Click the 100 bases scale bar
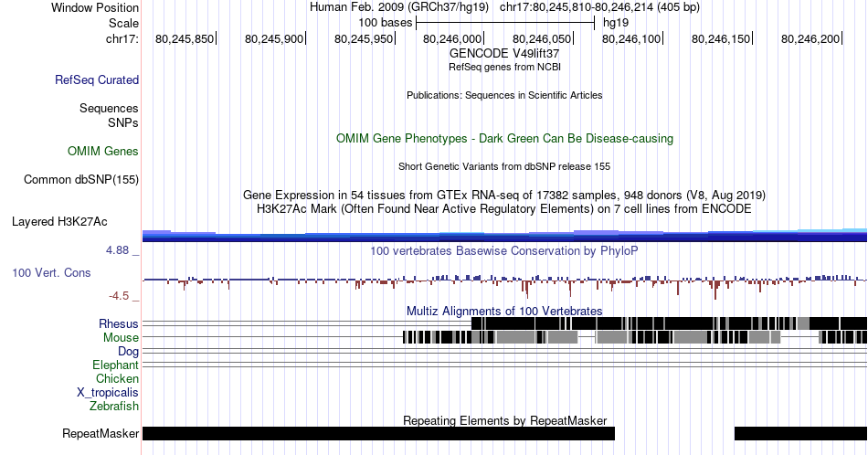This screenshot has width=868, height=455. point(505,23)
